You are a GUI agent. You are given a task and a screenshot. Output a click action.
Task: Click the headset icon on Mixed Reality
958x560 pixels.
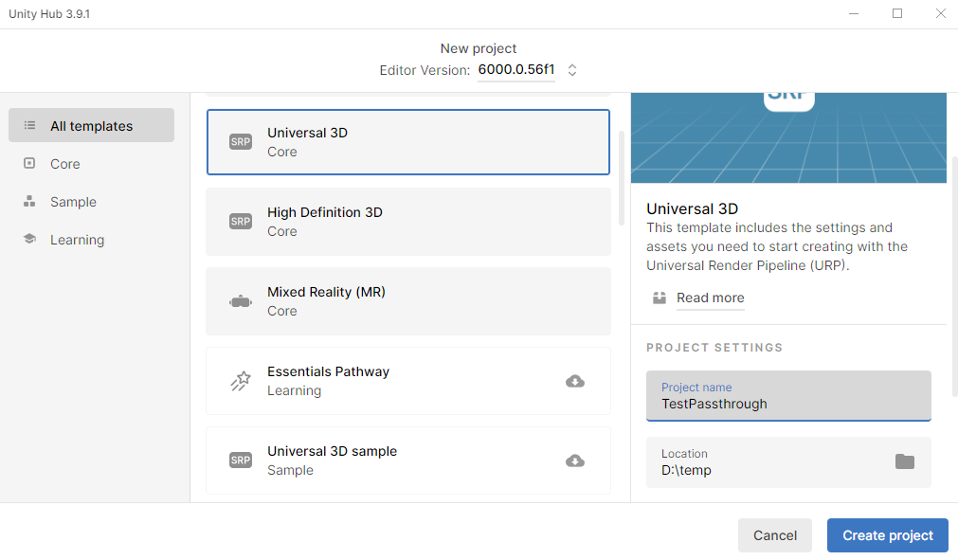click(x=241, y=301)
